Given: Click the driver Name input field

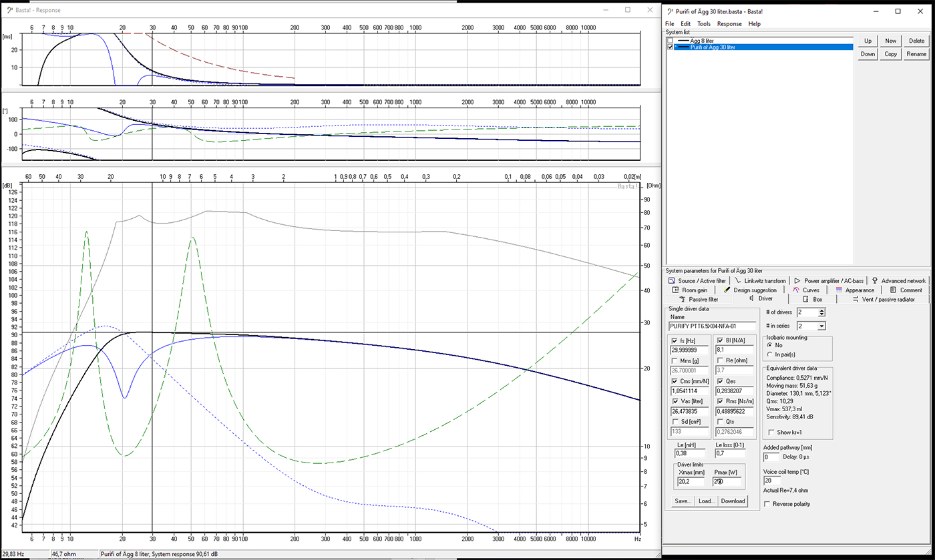Looking at the screenshot, I should tap(712, 326).
